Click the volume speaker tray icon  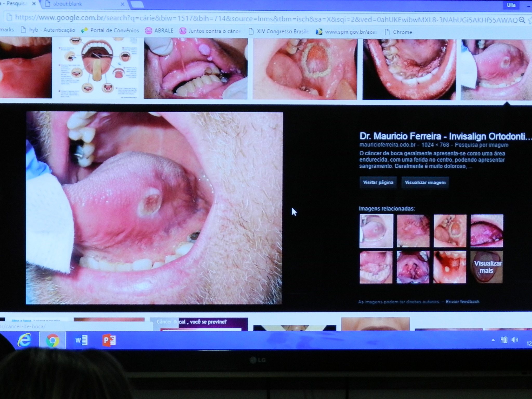(x=515, y=340)
